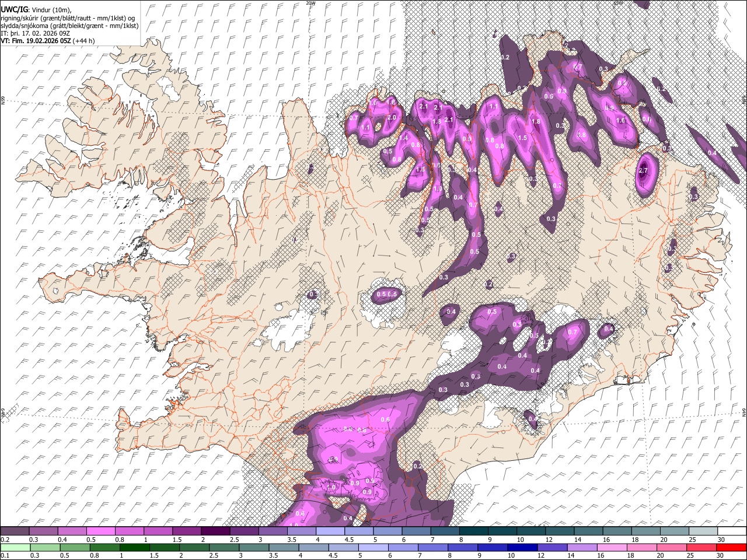
Task: Select lower legend swatch starting at 7
Action: 433,547
